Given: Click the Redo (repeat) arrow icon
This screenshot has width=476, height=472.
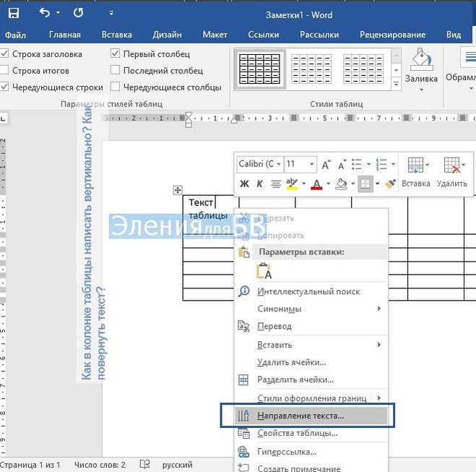Looking at the screenshot, I should (x=78, y=12).
